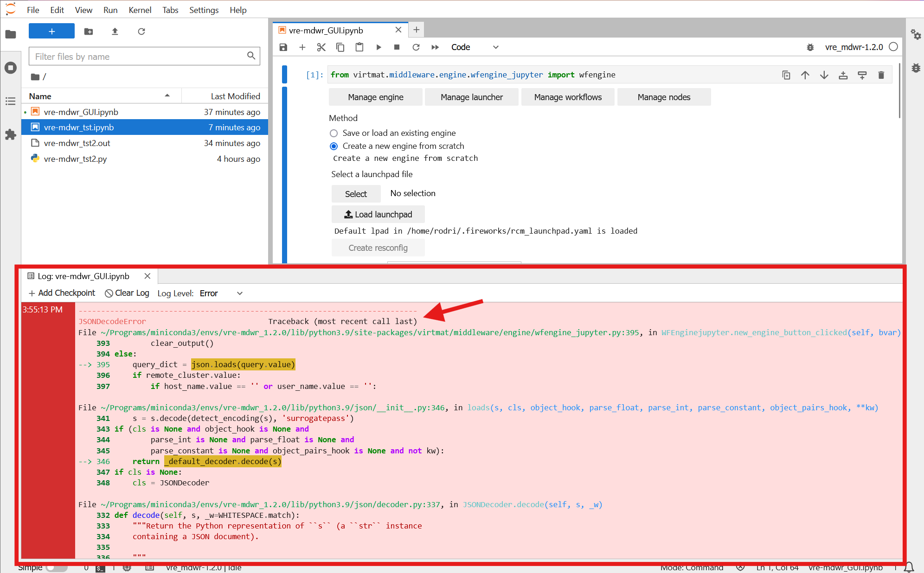Viewport: 924px width, 573px height.
Task: Copy the selected cell
Action: 340,47
